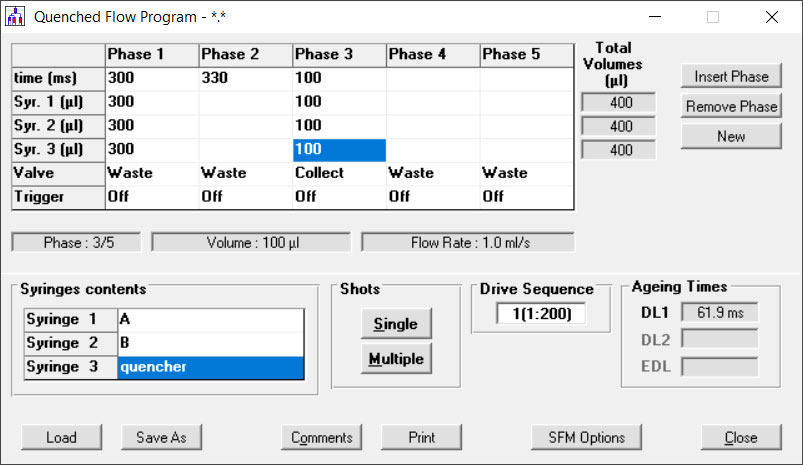The width and height of the screenshot is (803, 467).
Task: Click Remove Phase button
Action: (x=731, y=106)
